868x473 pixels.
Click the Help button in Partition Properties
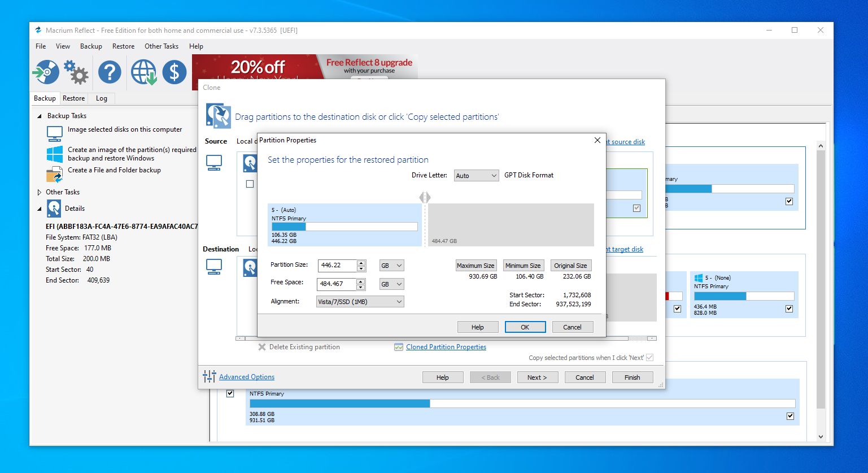[478, 327]
